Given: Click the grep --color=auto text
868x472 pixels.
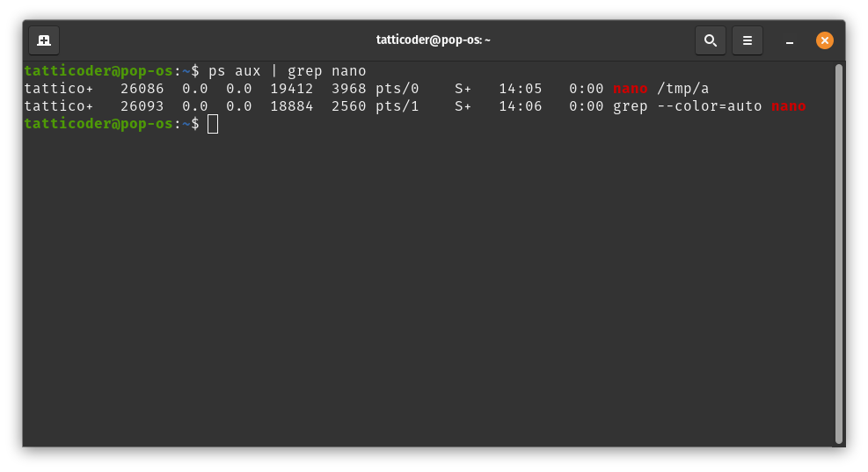Looking at the screenshot, I should pyautogui.click(x=687, y=106).
